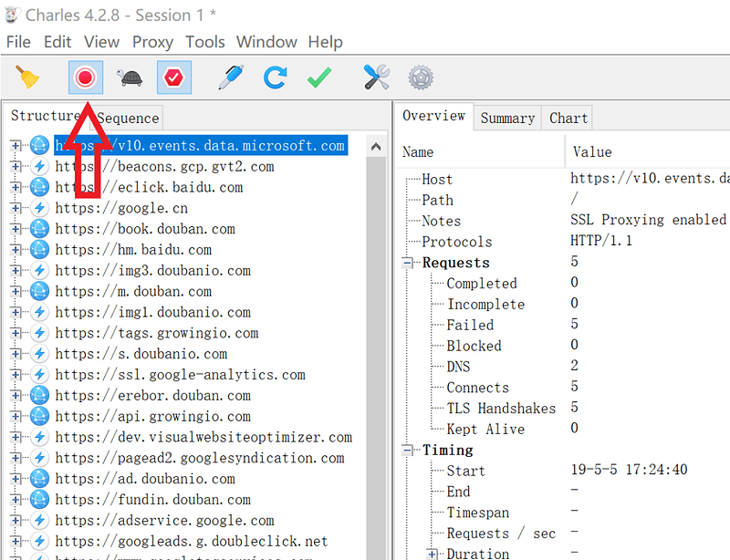The height and width of the screenshot is (560, 730).
Task: Expand the img3.doubanio.com node
Action: tap(16, 271)
